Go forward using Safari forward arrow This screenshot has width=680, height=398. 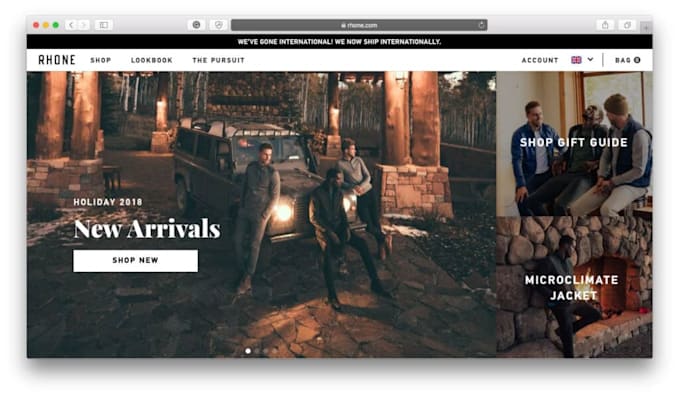[x=84, y=25]
